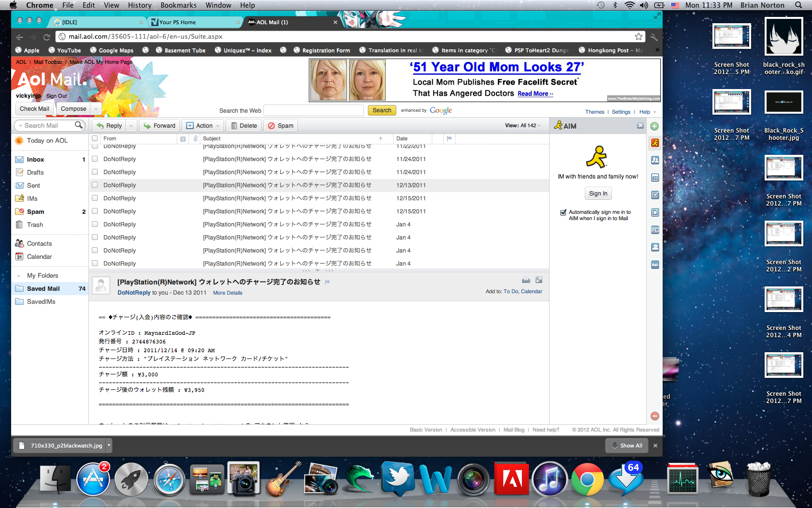Image resolution: width=812 pixels, height=508 pixels.
Task: Select all messages with header checkbox
Action: pyautogui.click(x=95, y=138)
